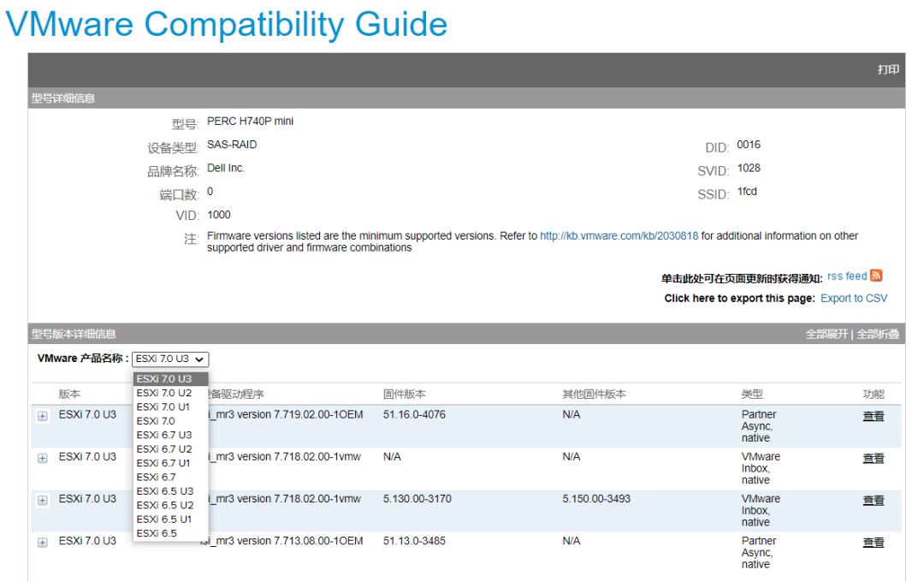Click 全部展开 expand all link

[826, 335]
